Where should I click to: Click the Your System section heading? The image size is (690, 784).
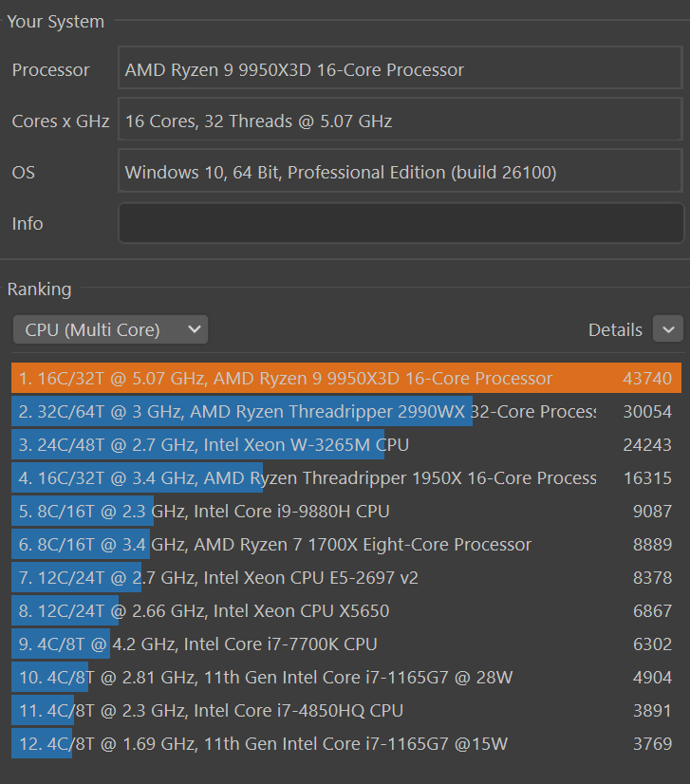coord(55,22)
